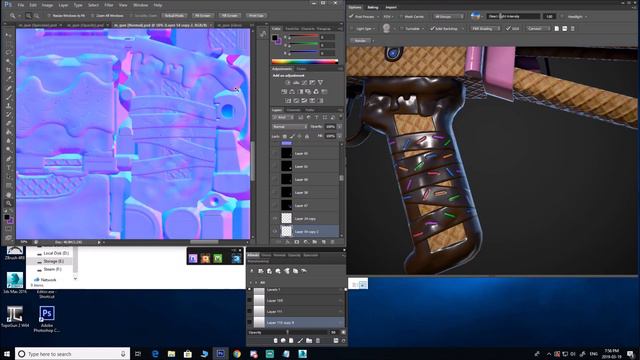Image resolution: width=640 pixels, height=360 pixels.
Task: Click the light bulb icon in 3DO toolbar
Action: [386, 28]
